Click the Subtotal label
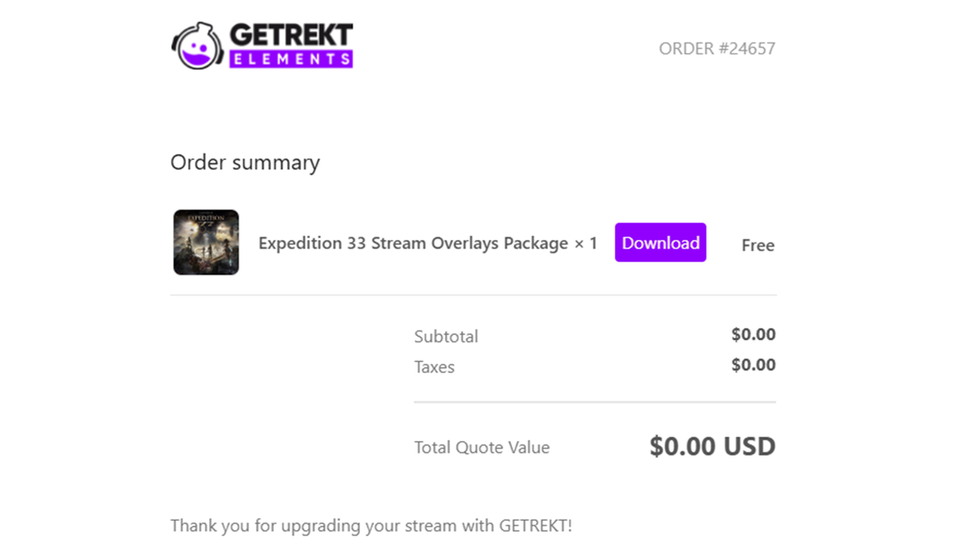The width and height of the screenshot is (980, 551). pos(446,336)
